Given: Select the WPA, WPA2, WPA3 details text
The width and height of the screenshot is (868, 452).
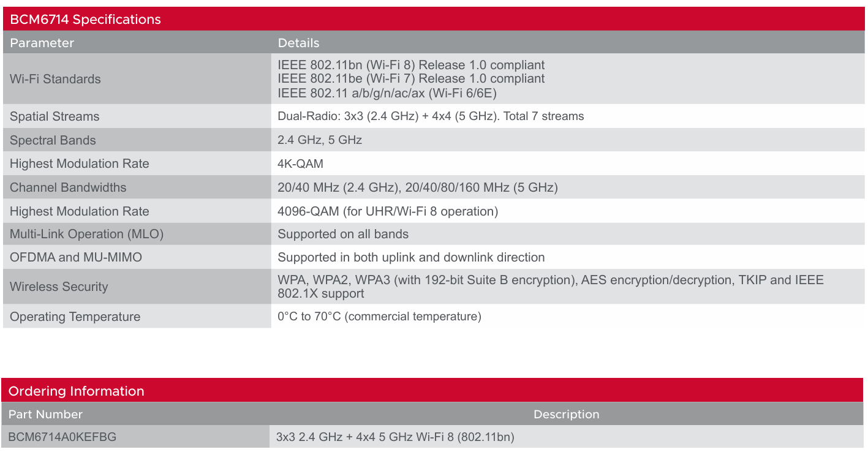Looking at the screenshot, I should pyautogui.click(x=551, y=287).
